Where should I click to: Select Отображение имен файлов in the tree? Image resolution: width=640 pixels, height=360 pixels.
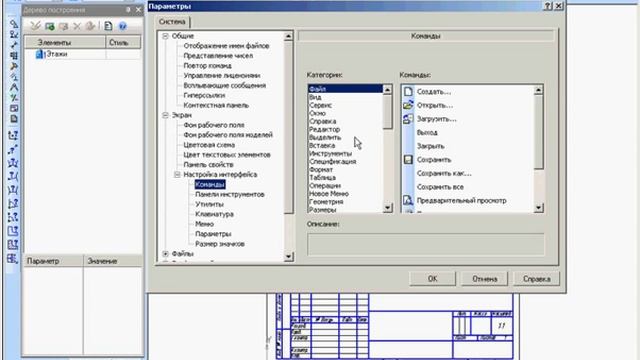click(x=226, y=46)
